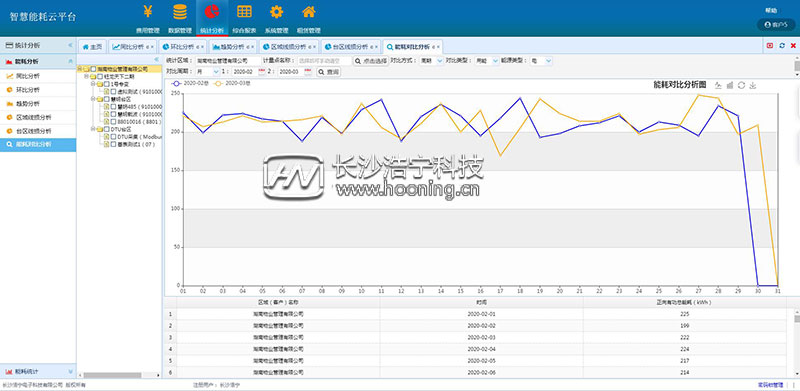Switch to the 主页 home tab
800x391 pixels.
pos(92,47)
